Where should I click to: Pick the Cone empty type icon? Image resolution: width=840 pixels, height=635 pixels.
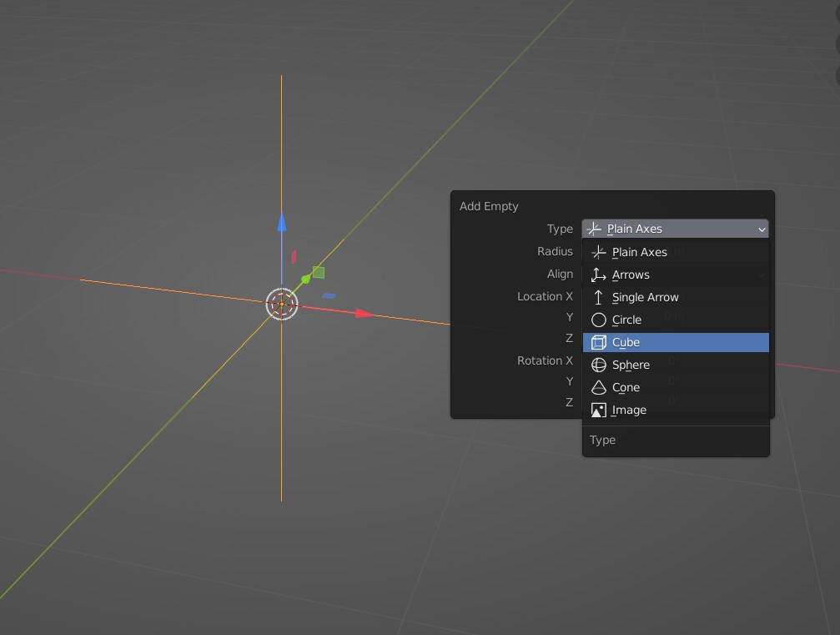(x=598, y=387)
